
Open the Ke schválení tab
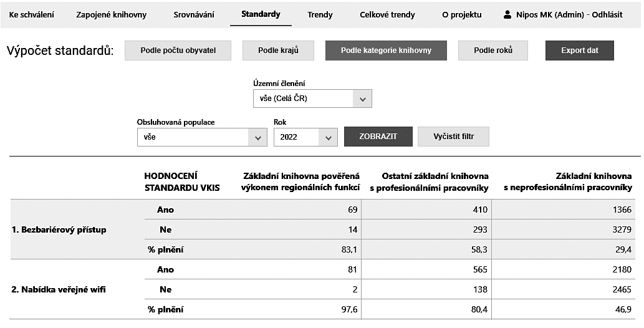(x=32, y=15)
